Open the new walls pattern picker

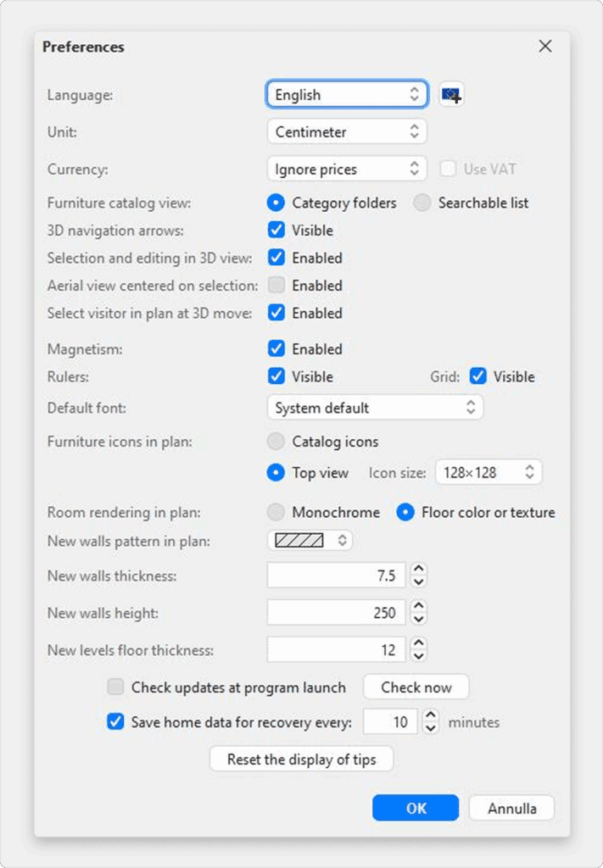click(x=310, y=540)
